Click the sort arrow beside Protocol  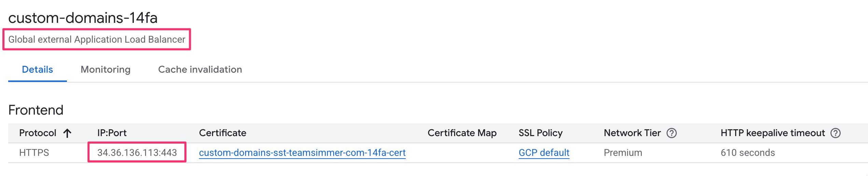click(67, 133)
